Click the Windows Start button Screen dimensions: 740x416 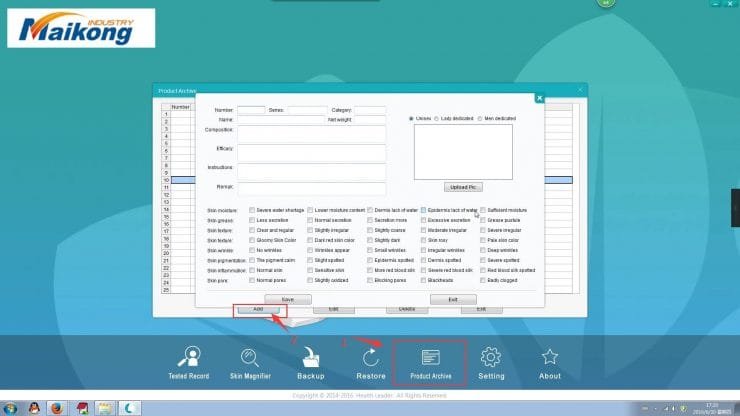[12, 407]
